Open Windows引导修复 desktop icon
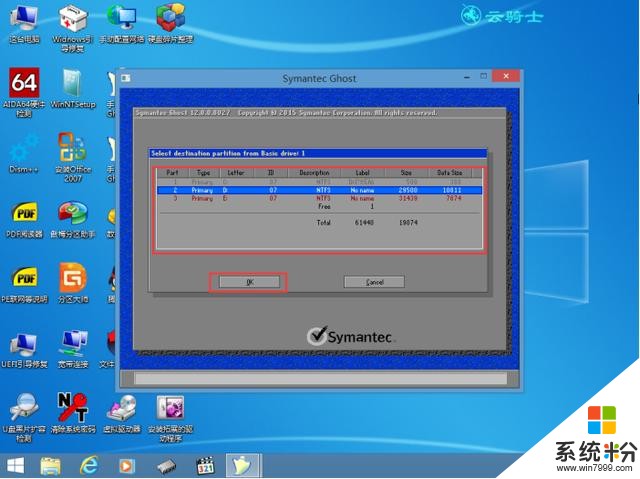640x479 pixels. 73,29
